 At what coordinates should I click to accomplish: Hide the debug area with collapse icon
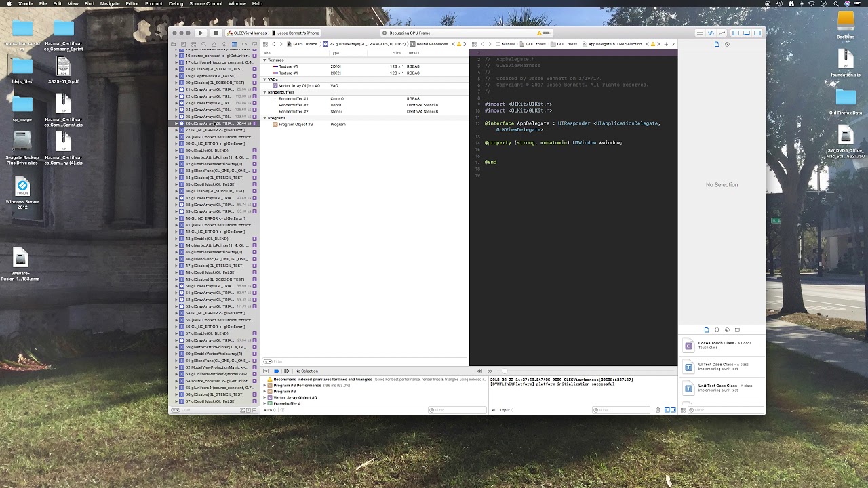pos(266,371)
